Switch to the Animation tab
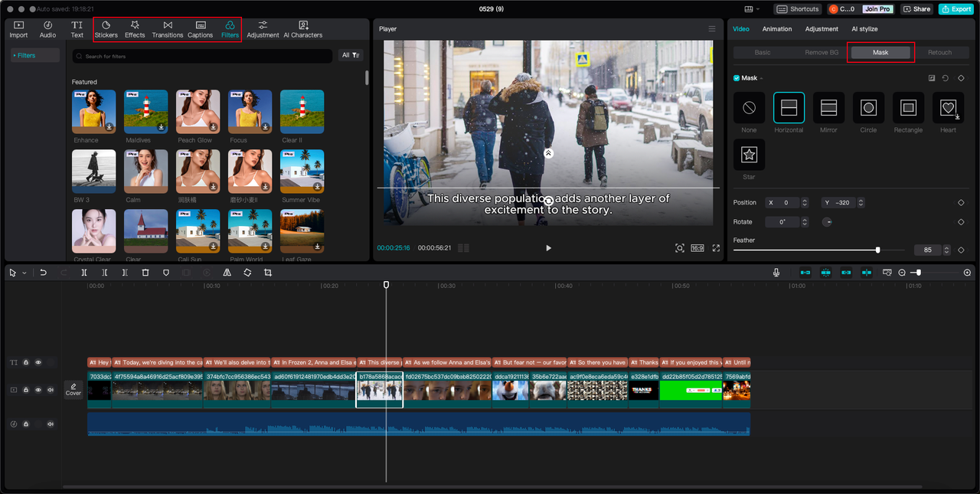Screen dimensions: 980x494 pyautogui.click(x=777, y=29)
